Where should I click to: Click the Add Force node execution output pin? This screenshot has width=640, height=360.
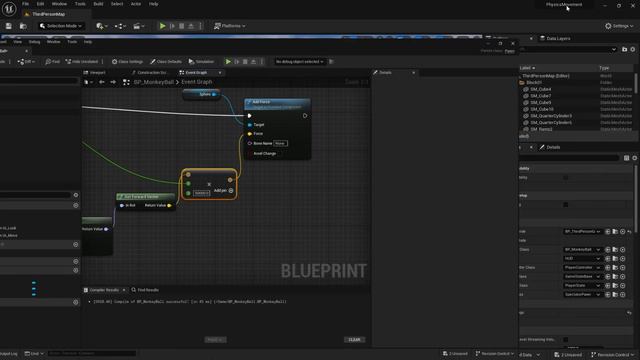[x=305, y=116]
